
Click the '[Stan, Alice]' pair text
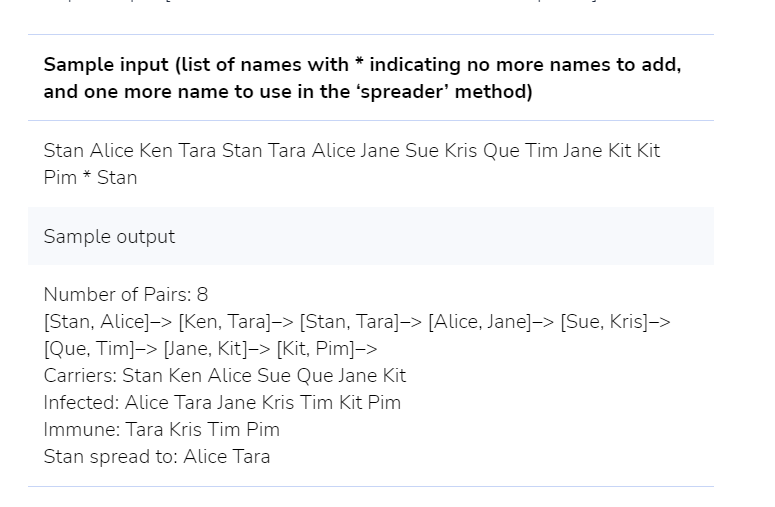coord(96,322)
